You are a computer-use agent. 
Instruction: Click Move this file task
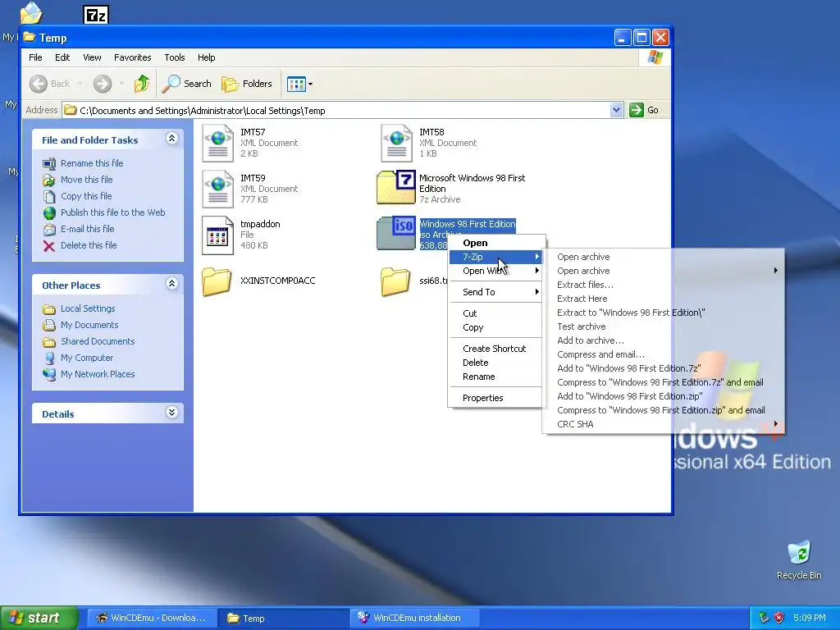tap(86, 180)
